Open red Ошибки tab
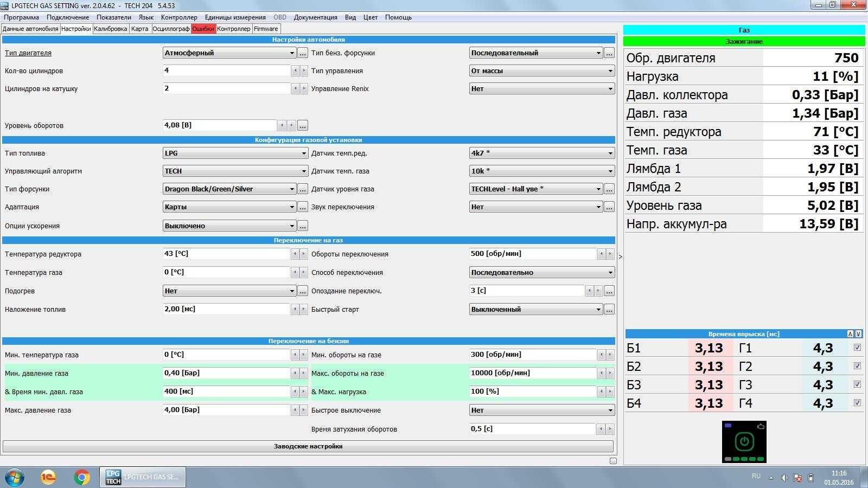This screenshot has width=868, height=488. click(x=203, y=29)
